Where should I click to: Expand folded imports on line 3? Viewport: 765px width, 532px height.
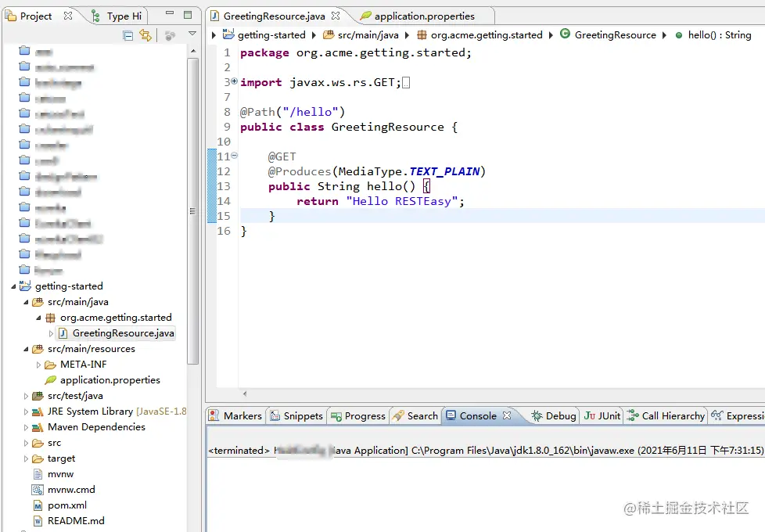(234, 81)
